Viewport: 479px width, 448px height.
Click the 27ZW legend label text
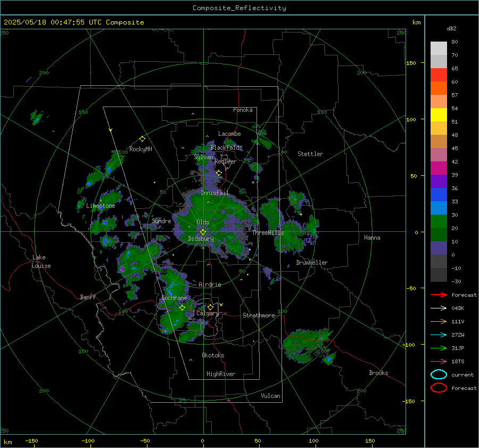click(x=458, y=335)
